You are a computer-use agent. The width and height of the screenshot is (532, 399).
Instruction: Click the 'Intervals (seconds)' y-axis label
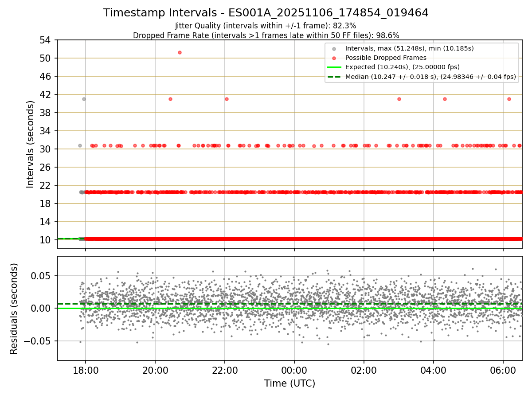click(x=30, y=144)
